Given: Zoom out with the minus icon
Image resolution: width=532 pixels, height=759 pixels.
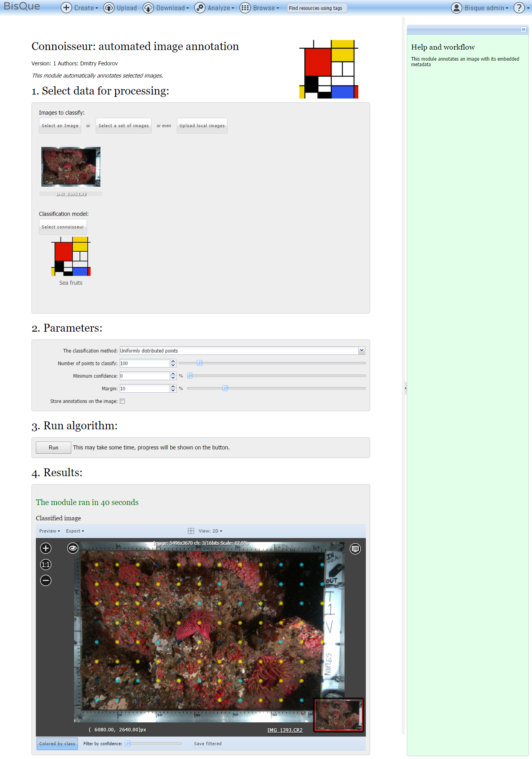Looking at the screenshot, I should 46,580.
